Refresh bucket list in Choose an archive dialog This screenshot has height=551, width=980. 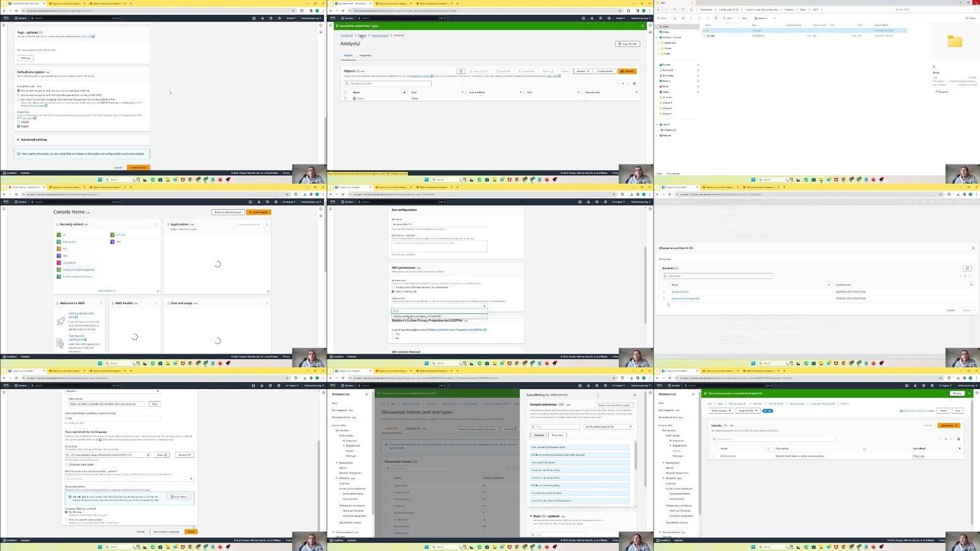point(967,268)
